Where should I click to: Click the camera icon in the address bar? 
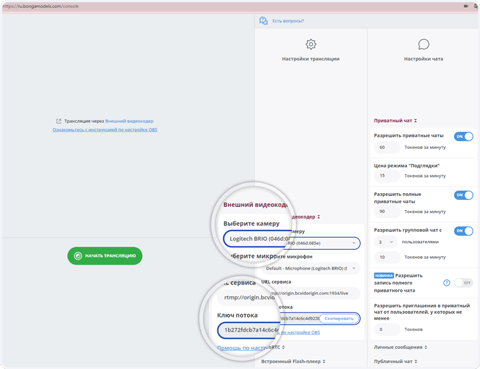click(466, 6)
